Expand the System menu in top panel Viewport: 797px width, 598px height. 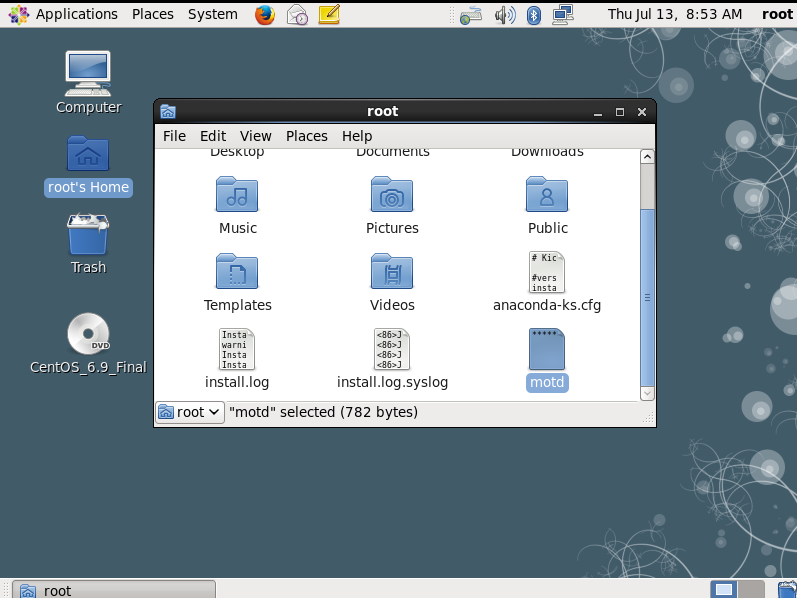[212, 14]
